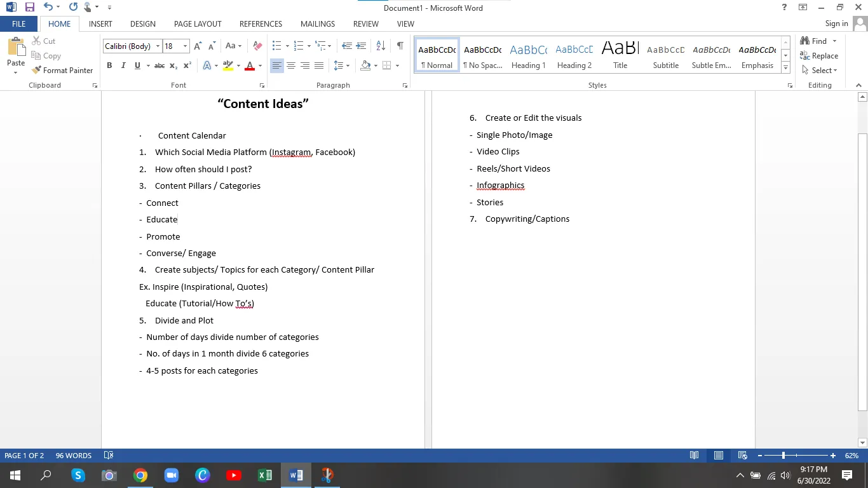
Task: Switch to Web Layout view
Action: coord(742,456)
